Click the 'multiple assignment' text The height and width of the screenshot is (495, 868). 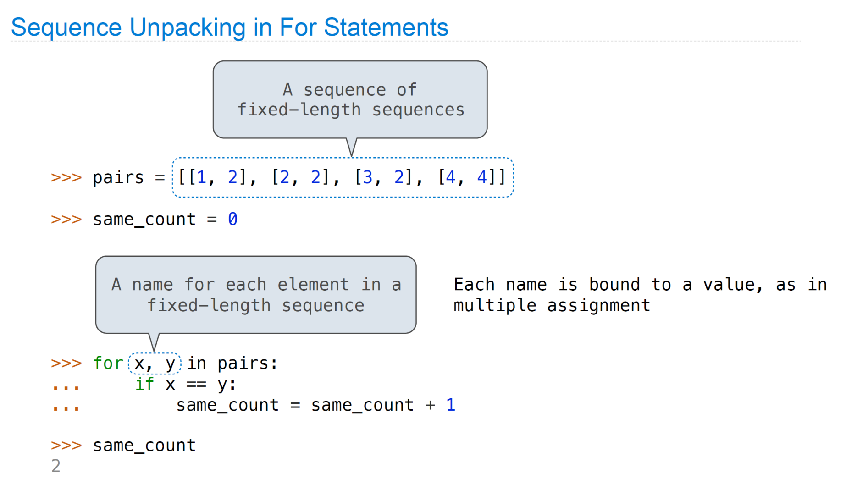click(x=552, y=305)
